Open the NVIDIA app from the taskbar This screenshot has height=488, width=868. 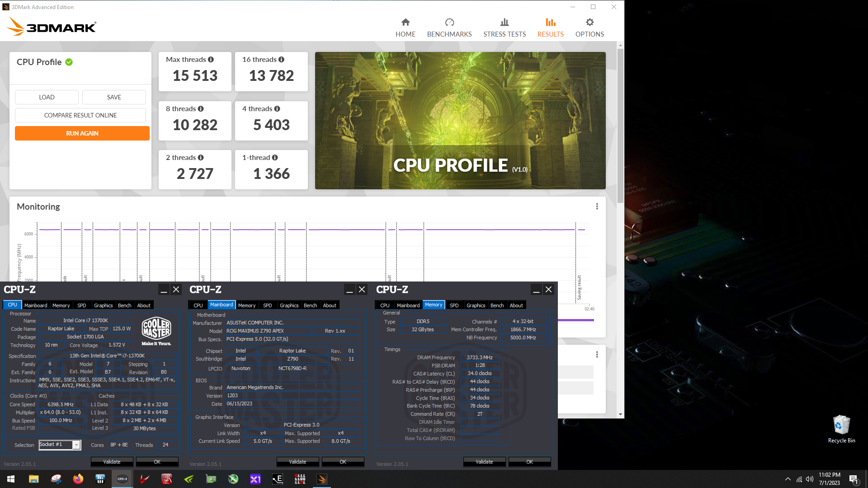[x=189, y=479]
